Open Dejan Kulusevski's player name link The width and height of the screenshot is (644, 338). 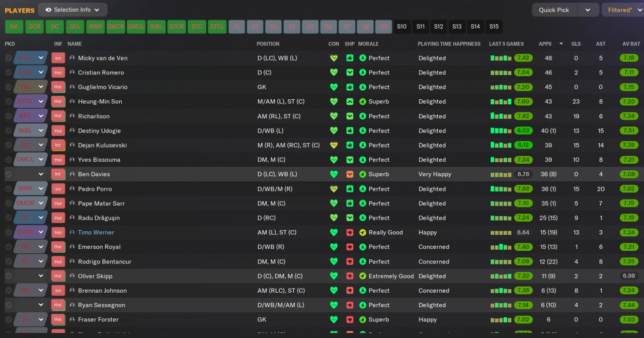(102, 145)
